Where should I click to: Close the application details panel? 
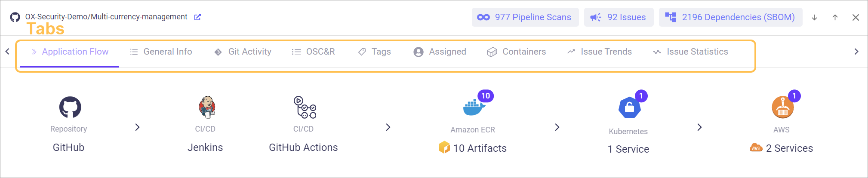pyautogui.click(x=856, y=18)
